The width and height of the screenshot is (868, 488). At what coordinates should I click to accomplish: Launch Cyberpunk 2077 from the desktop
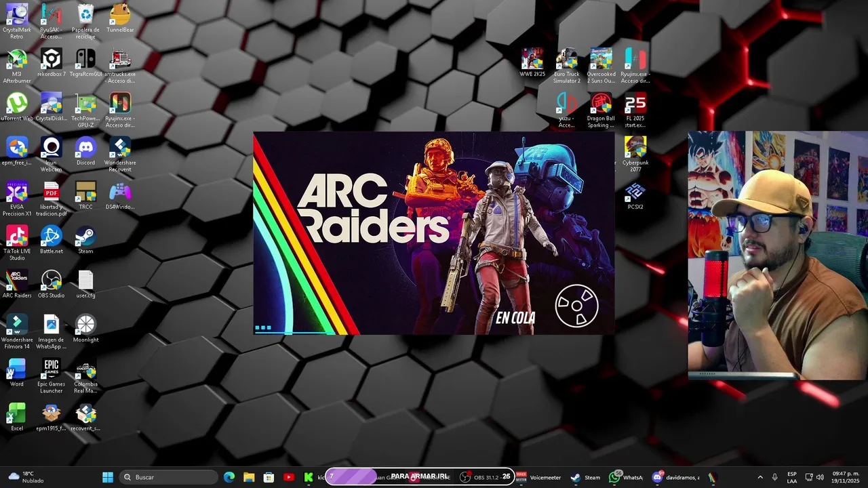(635, 155)
